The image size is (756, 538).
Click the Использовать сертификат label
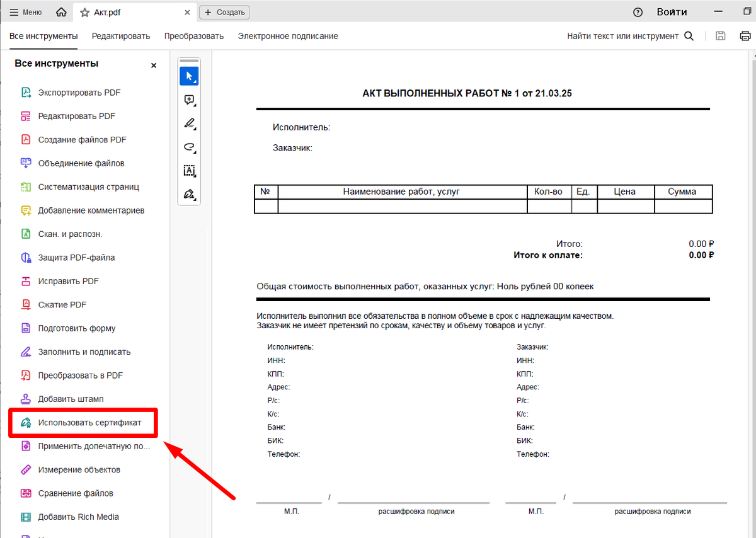90,423
